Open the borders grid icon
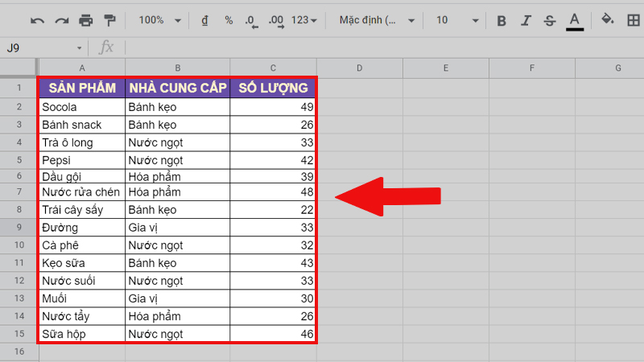Viewport: 644px width, 362px height. pos(632,20)
